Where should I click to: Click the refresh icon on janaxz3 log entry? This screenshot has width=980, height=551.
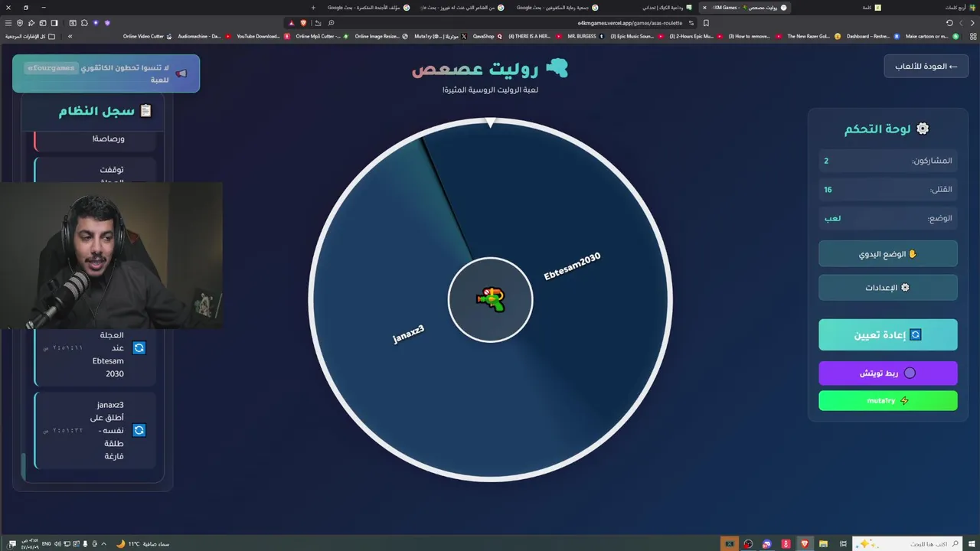click(x=139, y=430)
